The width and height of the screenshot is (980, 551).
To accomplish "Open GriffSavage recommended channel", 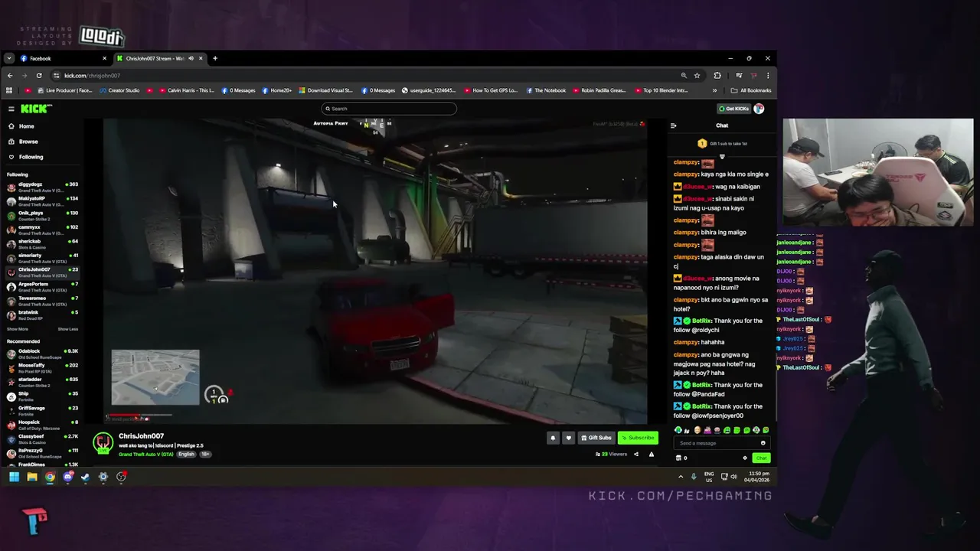I will 42,409.
